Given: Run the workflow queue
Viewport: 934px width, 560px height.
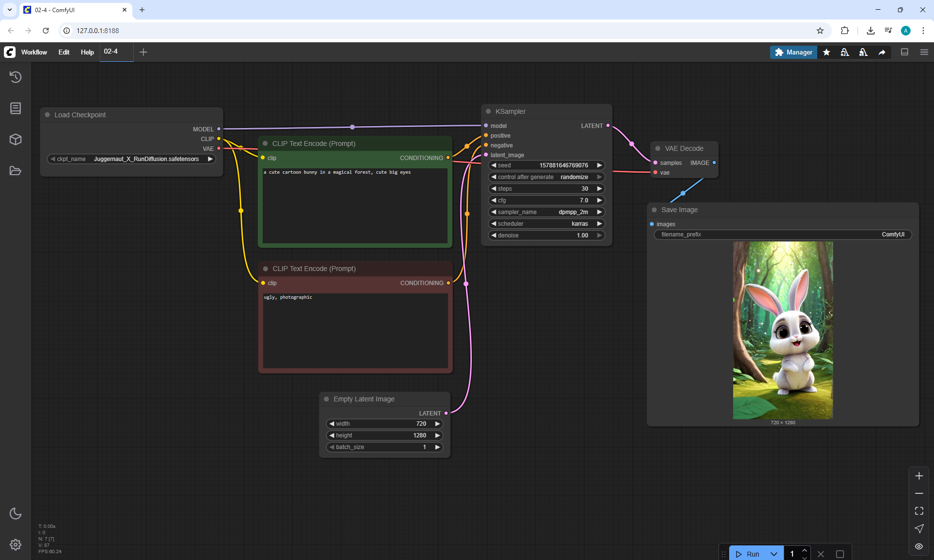Looking at the screenshot, I should tap(749, 554).
